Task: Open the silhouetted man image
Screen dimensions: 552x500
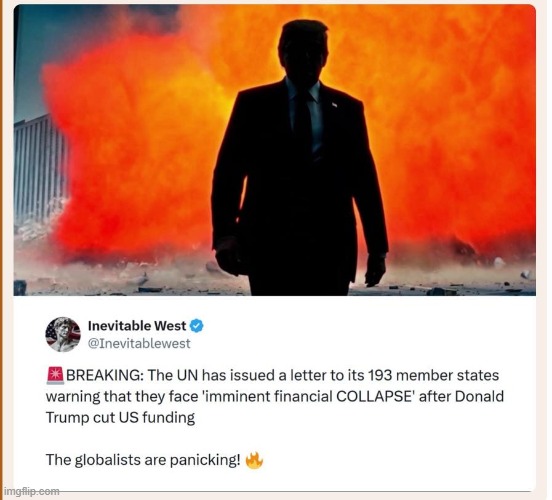Action: (x=275, y=150)
